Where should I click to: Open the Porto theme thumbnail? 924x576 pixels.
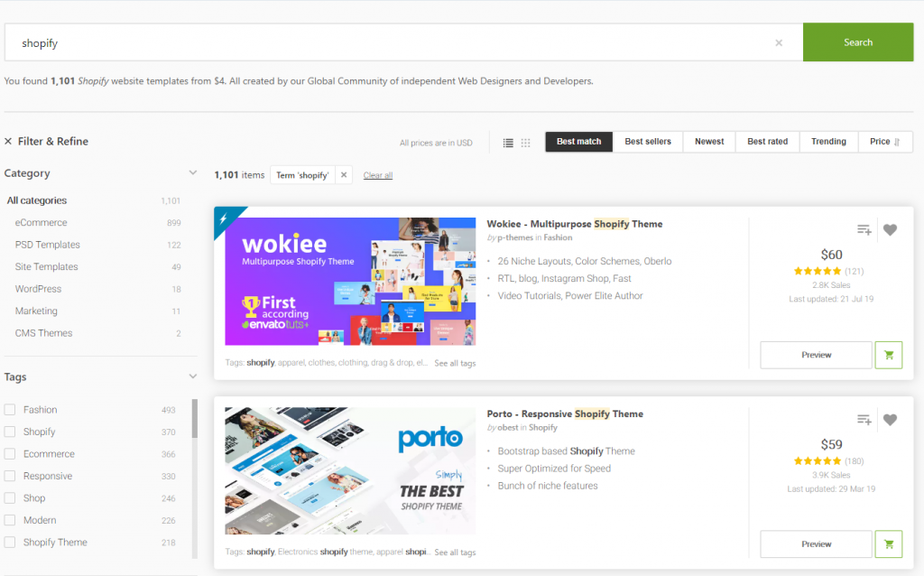[350, 470]
